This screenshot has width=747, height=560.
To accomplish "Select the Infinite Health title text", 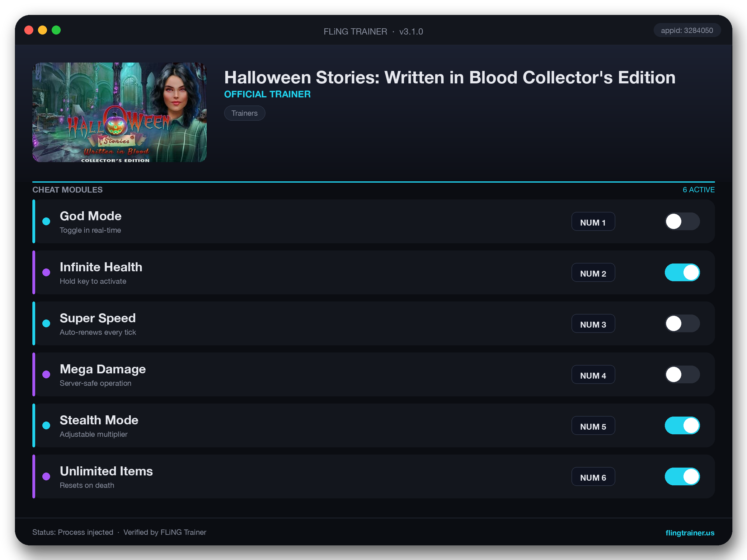I will tap(101, 267).
